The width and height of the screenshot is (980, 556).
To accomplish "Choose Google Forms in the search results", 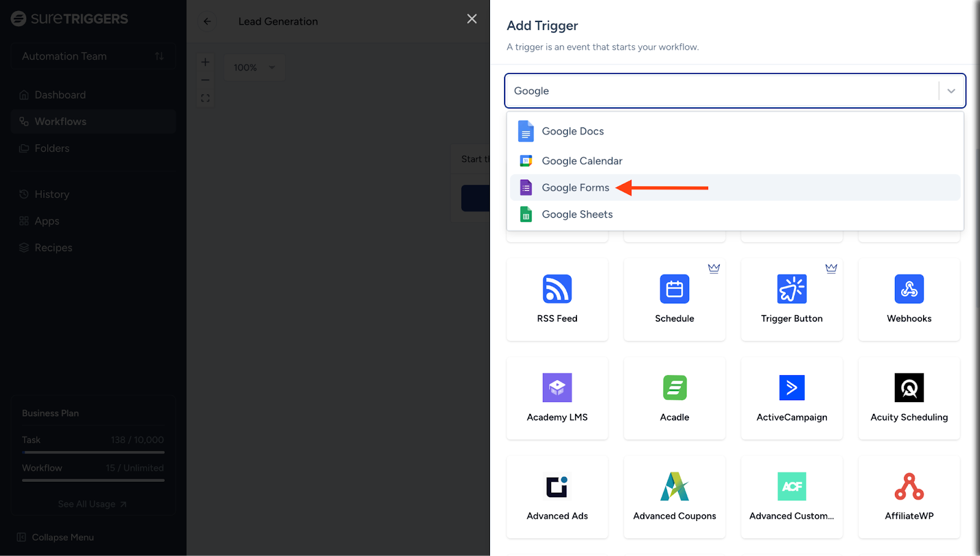I will pyautogui.click(x=735, y=188).
